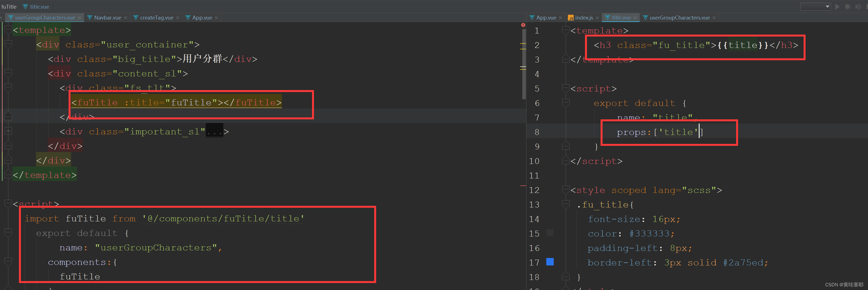Image resolution: width=868 pixels, height=290 pixels.
Task: Click line number 14 in the right gutter
Action: point(534,219)
